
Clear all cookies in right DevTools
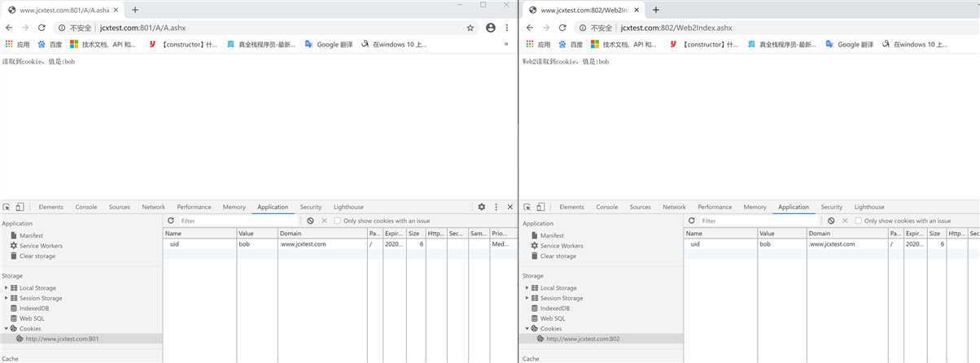click(x=831, y=221)
